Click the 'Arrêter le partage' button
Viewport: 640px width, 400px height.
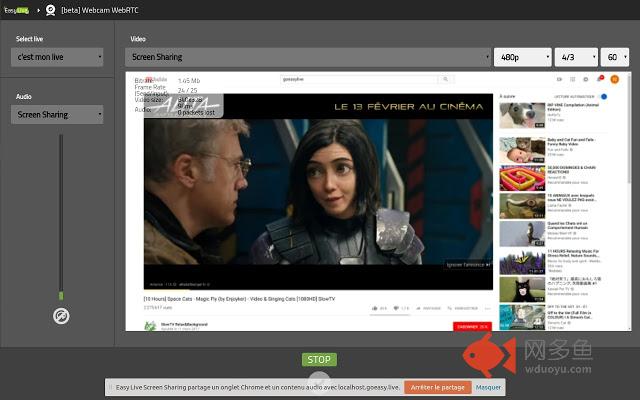click(438, 387)
